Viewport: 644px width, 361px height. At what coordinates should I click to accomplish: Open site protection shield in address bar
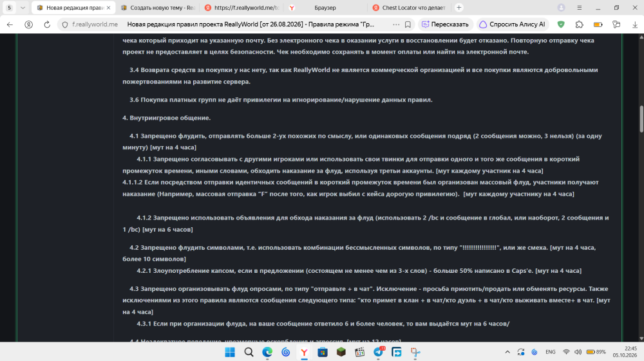coord(65,24)
